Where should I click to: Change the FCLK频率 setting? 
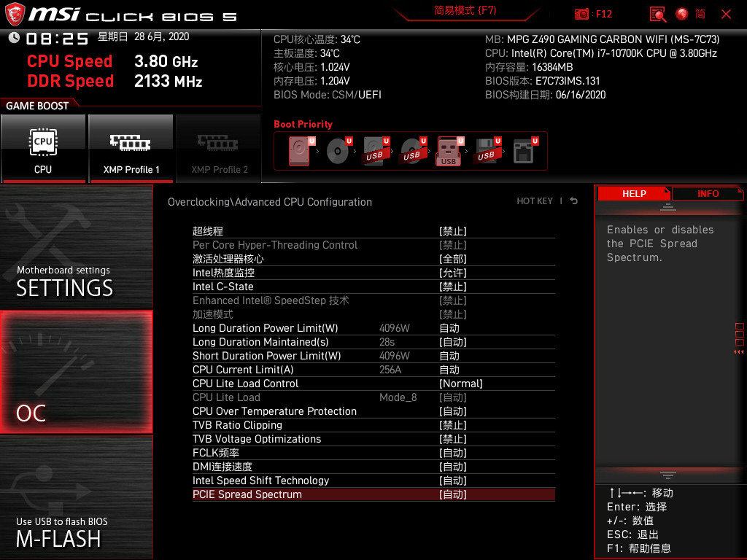[x=373, y=453]
